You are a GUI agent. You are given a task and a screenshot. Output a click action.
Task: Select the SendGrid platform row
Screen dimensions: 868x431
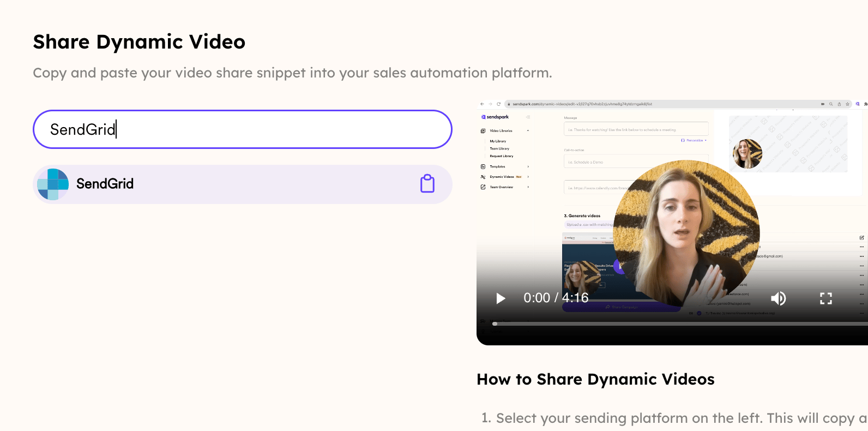[243, 184]
